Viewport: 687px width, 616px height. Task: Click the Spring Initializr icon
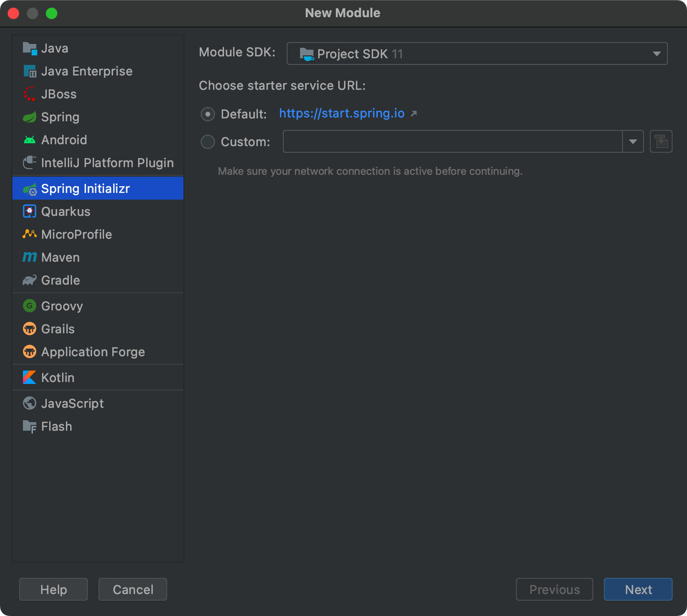30,189
